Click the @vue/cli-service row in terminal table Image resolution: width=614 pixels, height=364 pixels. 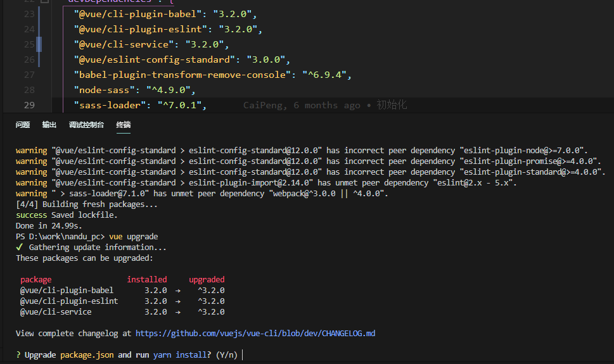[122, 312]
